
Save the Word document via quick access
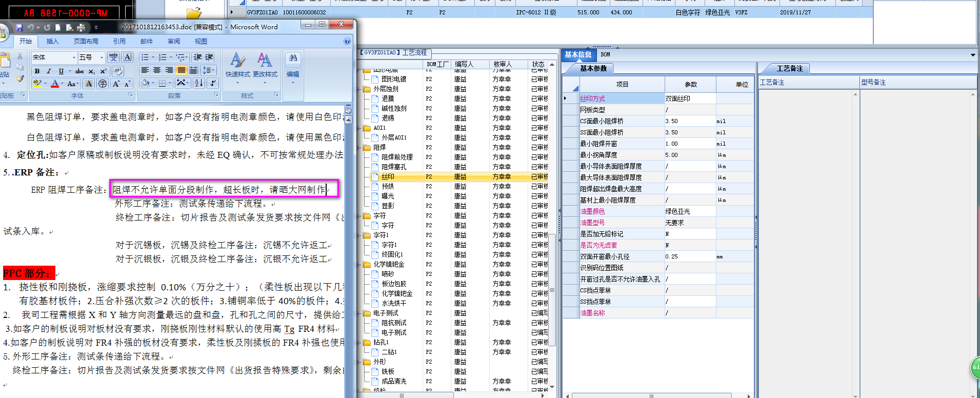(19, 27)
